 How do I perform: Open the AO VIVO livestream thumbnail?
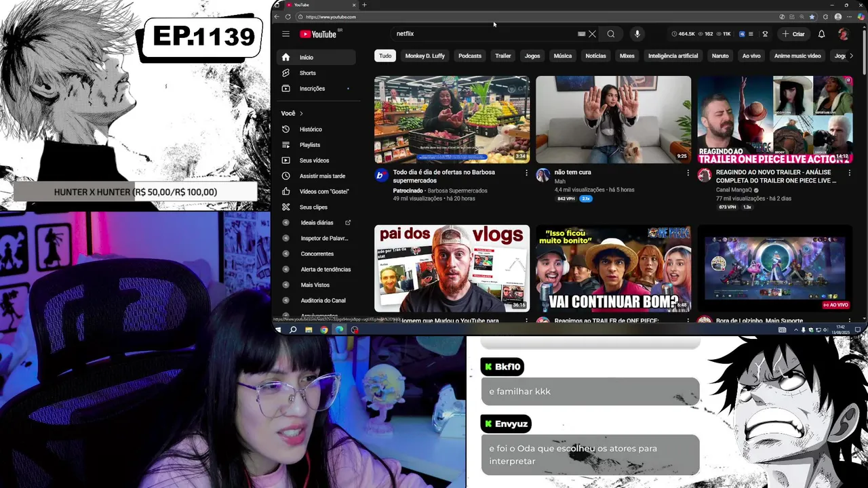774,268
